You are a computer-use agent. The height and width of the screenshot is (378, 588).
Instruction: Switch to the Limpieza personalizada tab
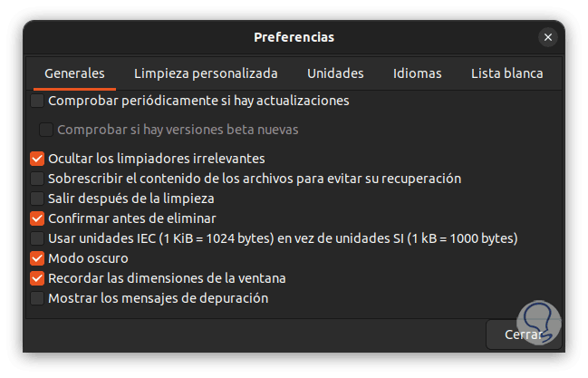point(206,73)
